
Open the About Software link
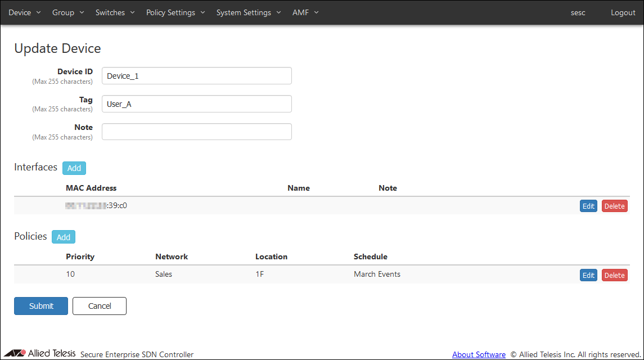pyautogui.click(x=479, y=354)
